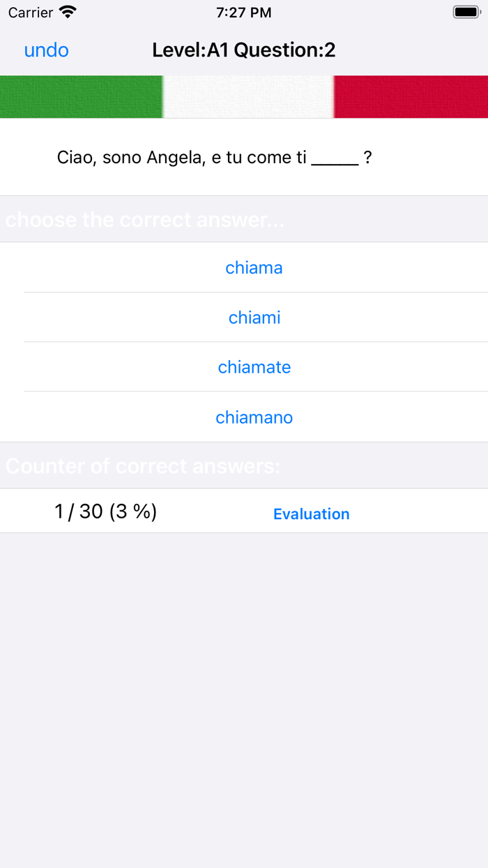Viewport: 488px width, 868px height.
Task: Select the answer "chiama"
Action: point(254,267)
